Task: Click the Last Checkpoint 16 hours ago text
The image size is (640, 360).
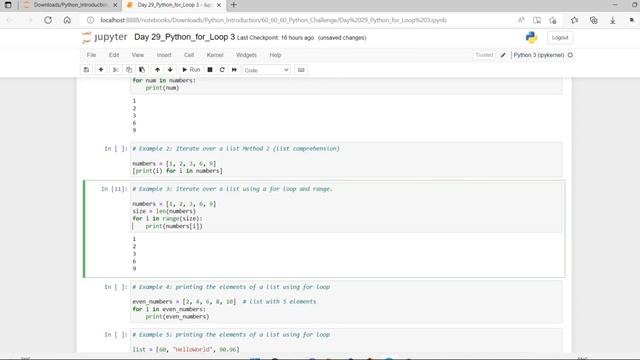Action: click(276, 38)
